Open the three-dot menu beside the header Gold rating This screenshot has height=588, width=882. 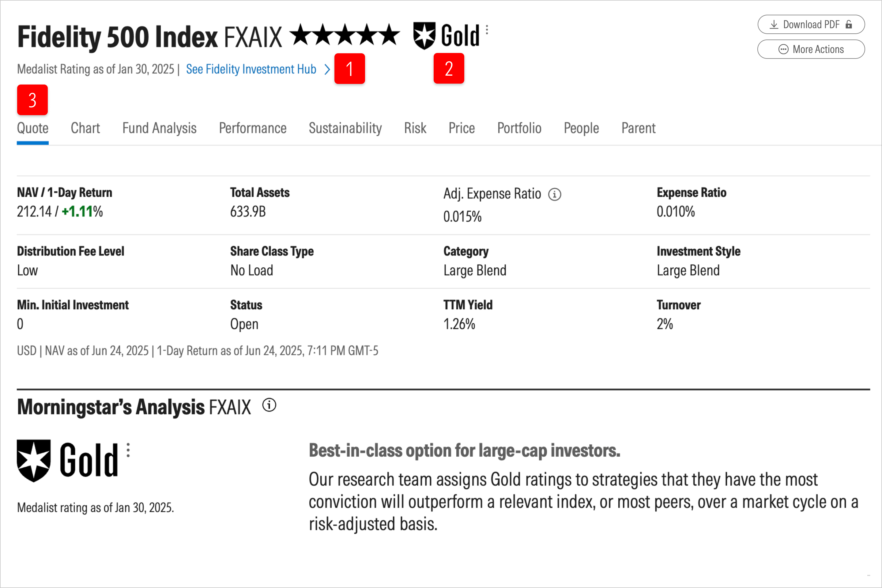487,30
